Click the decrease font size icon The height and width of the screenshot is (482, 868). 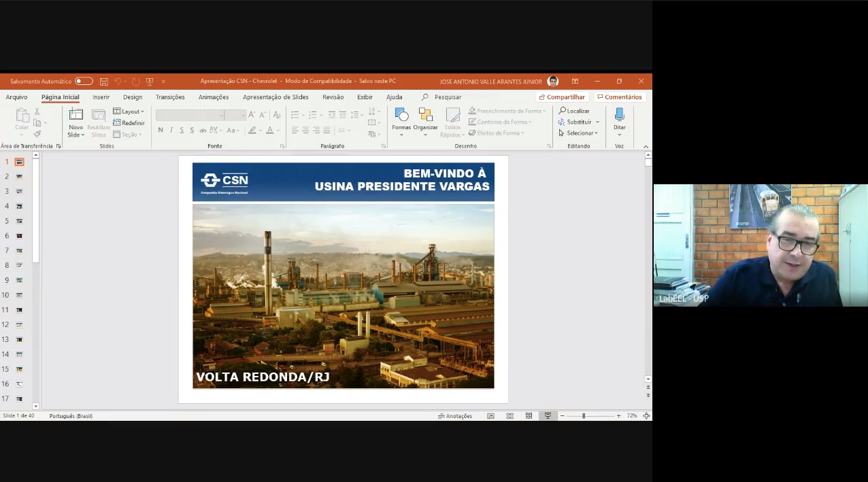pyautogui.click(x=263, y=115)
